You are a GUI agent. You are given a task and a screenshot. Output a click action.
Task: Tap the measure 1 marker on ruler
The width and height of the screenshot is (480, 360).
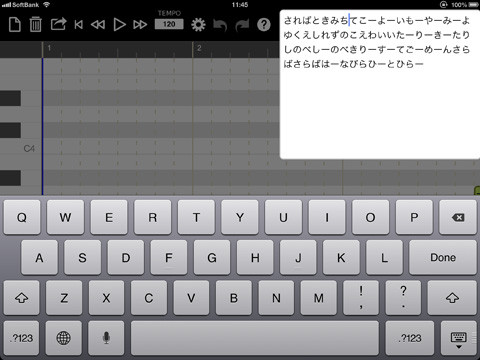click(49, 48)
